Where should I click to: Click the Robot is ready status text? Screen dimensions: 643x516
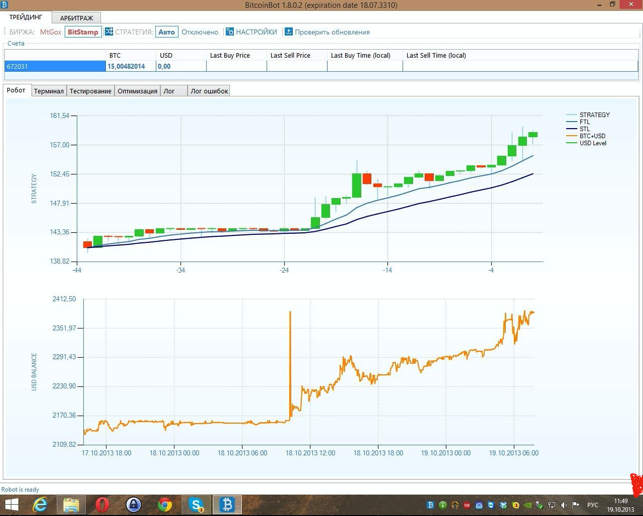[x=20, y=489]
